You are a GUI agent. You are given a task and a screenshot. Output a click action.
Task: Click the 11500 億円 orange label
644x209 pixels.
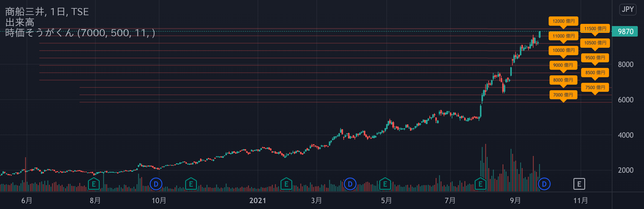pyautogui.click(x=595, y=29)
